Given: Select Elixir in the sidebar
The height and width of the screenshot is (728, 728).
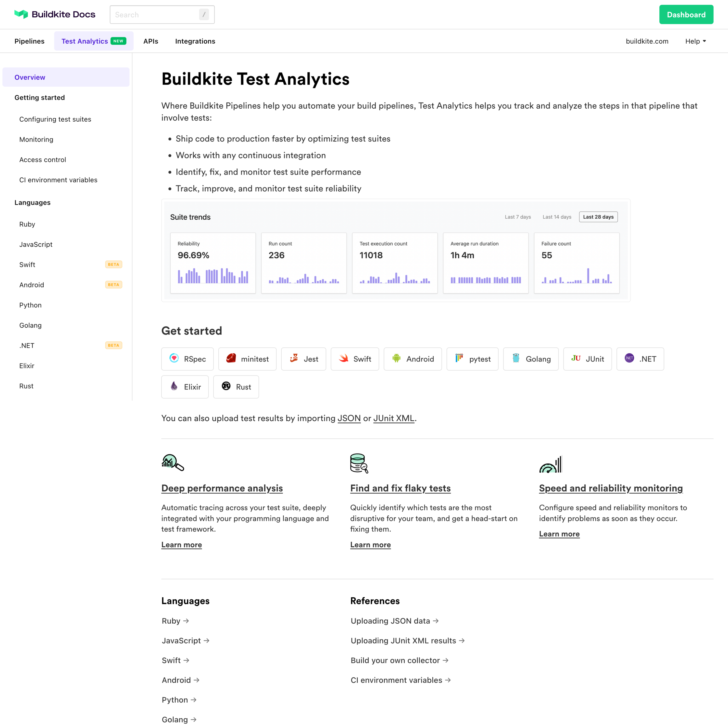Looking at the screenshot, I should 27,366.
